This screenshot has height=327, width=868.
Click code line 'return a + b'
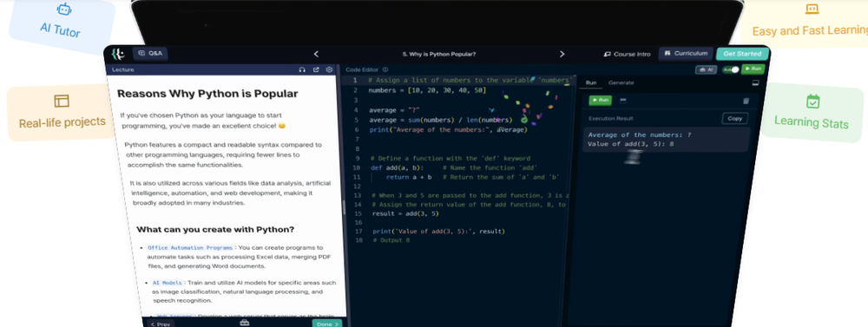pos(409,177)
